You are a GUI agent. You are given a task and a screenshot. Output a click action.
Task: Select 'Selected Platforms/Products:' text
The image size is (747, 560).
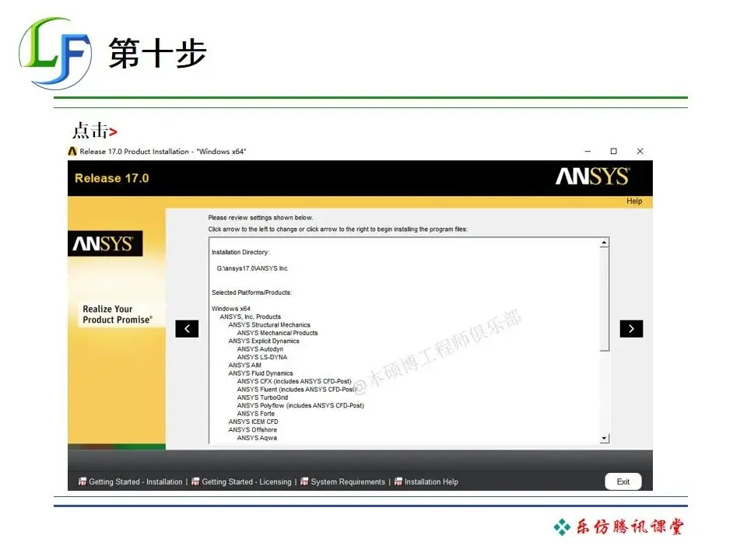coord(251,293)
